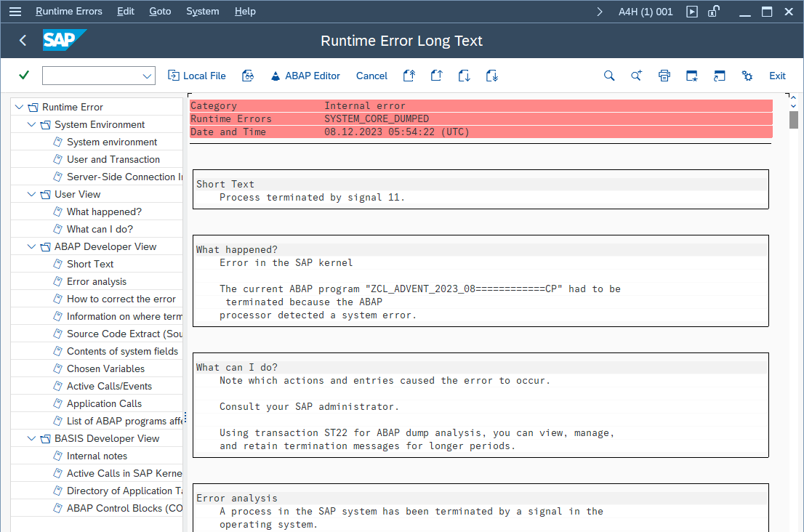Open the System menu

[x=203, y=12]
